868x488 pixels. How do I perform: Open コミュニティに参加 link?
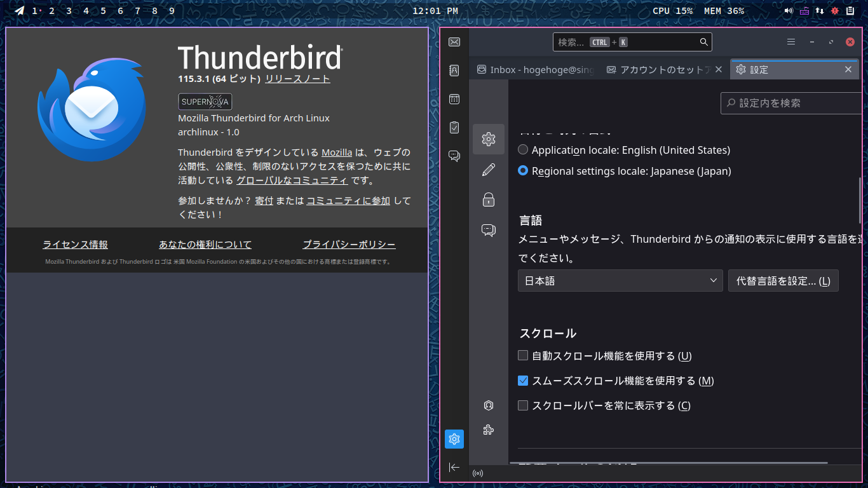pyautogui.click(x=348, y=201)
